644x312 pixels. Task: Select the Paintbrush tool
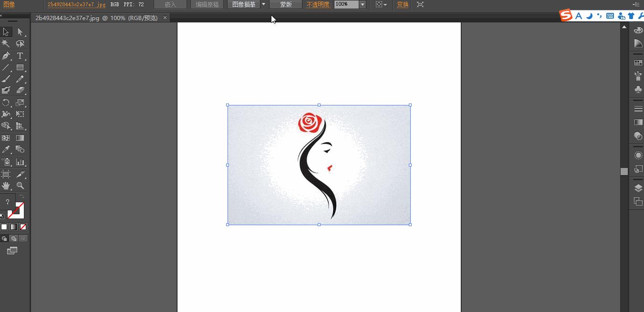click(6, 79)
